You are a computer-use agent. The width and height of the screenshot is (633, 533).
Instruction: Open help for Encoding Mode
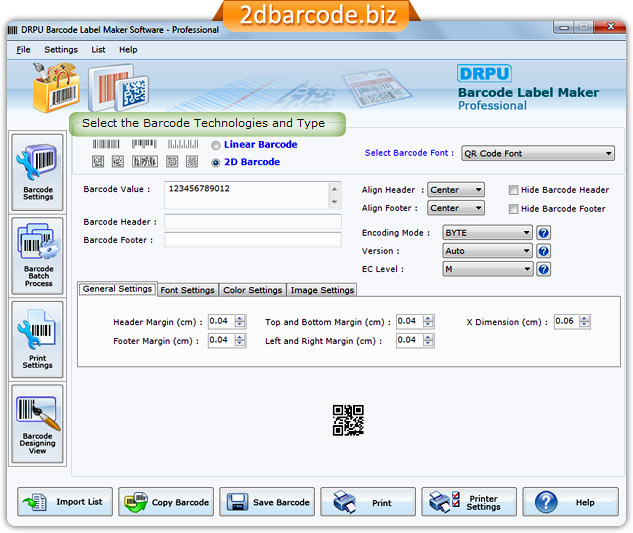click(543, 233)
